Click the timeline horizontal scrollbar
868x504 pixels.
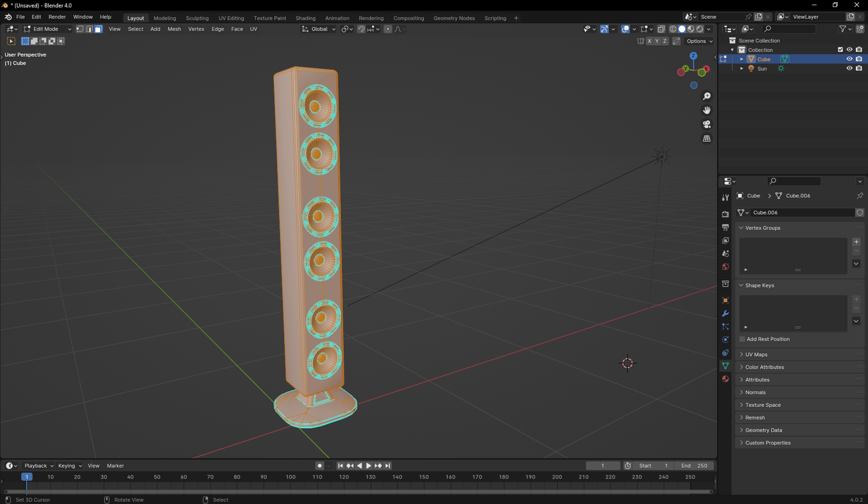(x=358, y=492)
